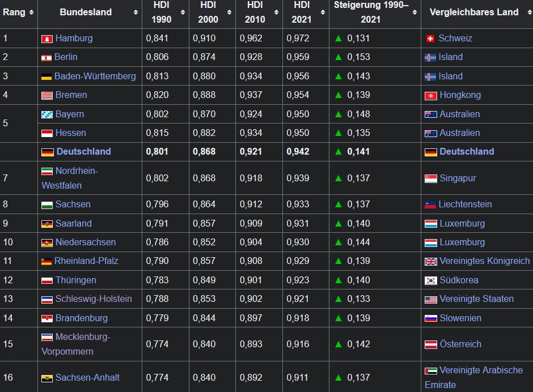Click the Hamburg flag icon
This screenshot has height=392, width=533.
(x=47, y=39)
